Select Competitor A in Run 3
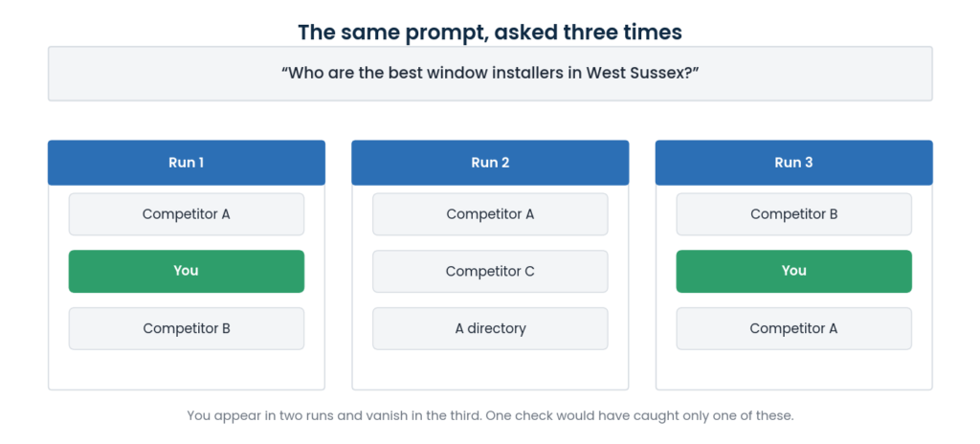The height and width of the screenshot is (444, 980). pyautogui.click(x=793, y=328)
